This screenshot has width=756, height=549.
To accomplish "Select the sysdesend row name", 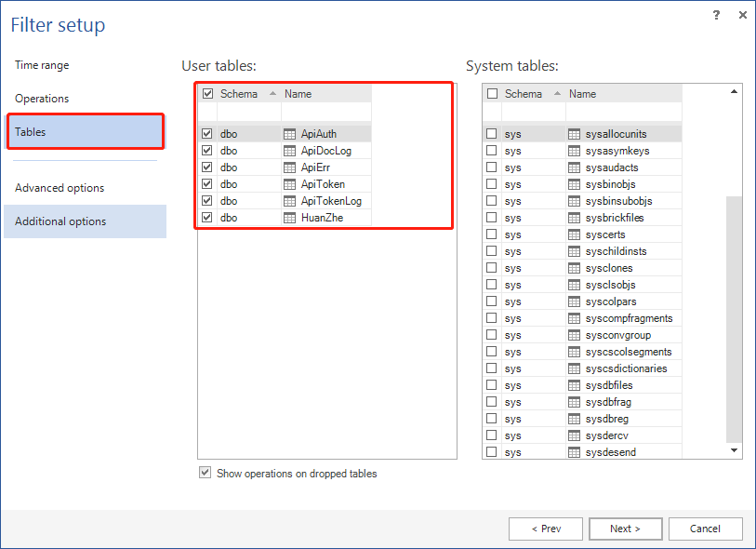I will [611, 452].
